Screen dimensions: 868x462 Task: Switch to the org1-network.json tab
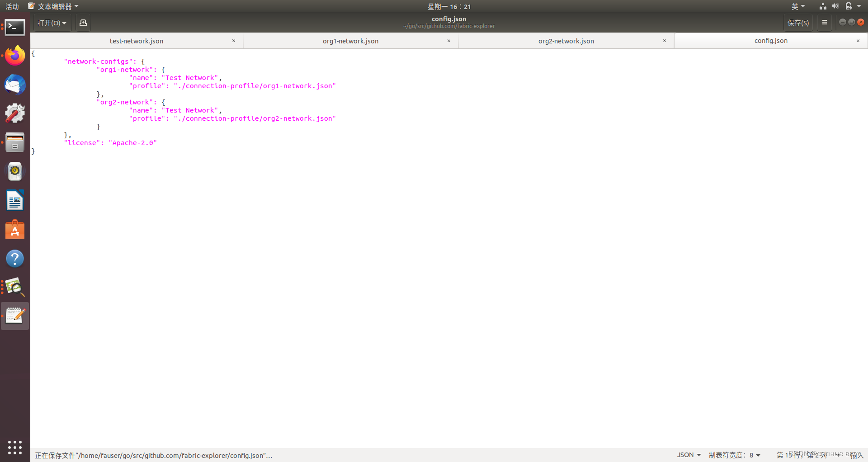tap(351, 41)
